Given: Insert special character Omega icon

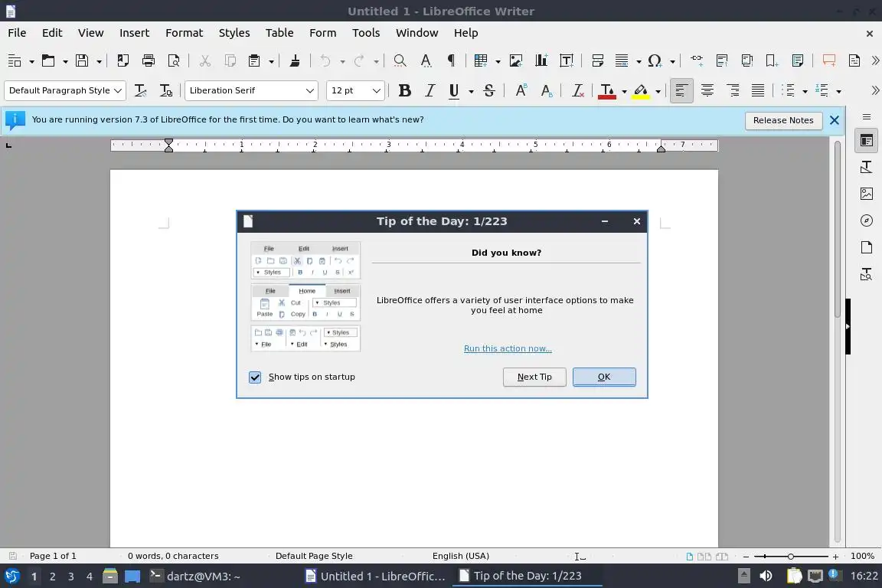Looking at the screenshot, I should tap(654, 60).
